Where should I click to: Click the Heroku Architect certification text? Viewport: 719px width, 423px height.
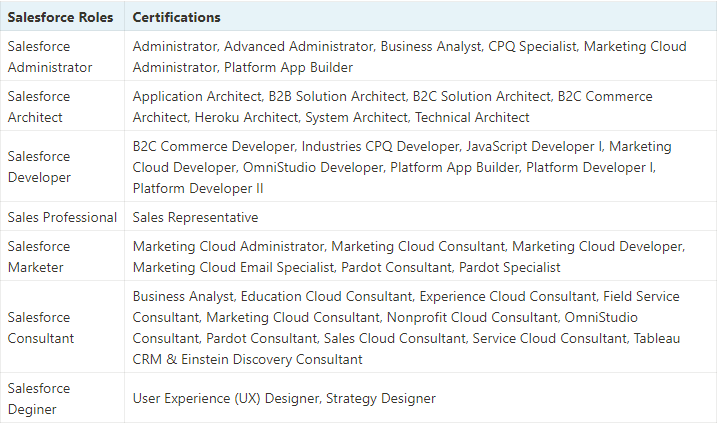click(246, 117)
